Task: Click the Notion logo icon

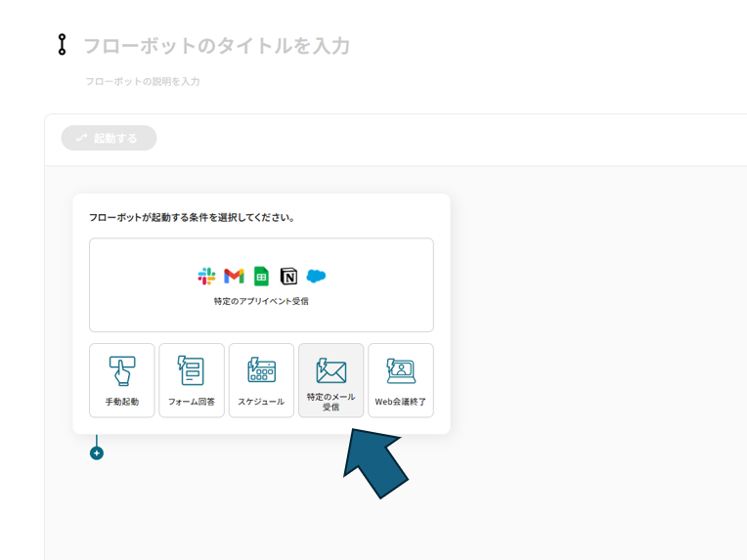Action: 288,276
